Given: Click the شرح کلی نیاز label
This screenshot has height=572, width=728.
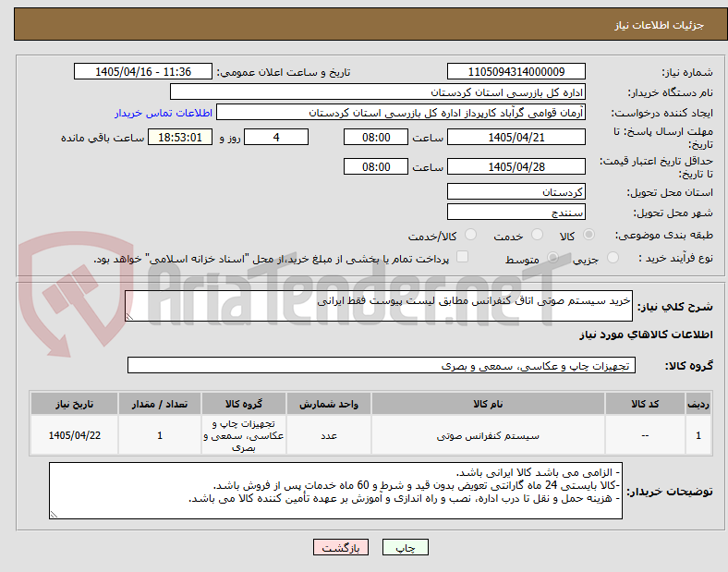Looking at the screenshot, I should pyautogui.click(x=674, y=307).
